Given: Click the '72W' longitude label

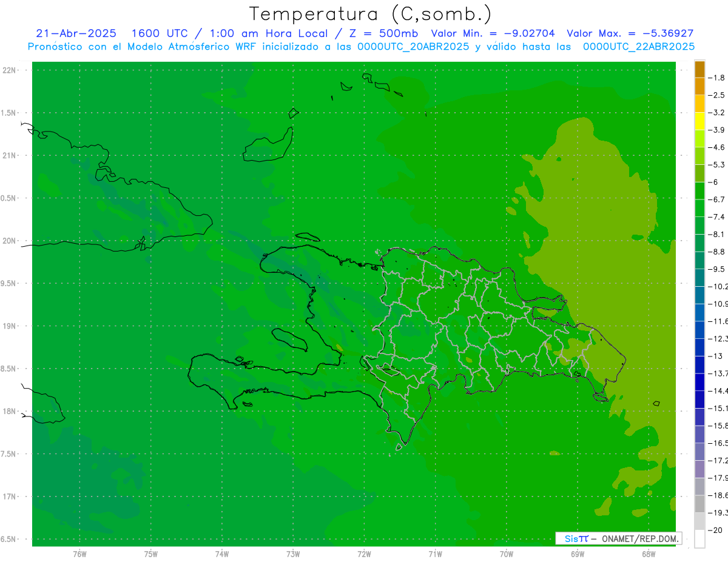Looking at the screenshot, I should pyautogui.click(x=365, y=554).
